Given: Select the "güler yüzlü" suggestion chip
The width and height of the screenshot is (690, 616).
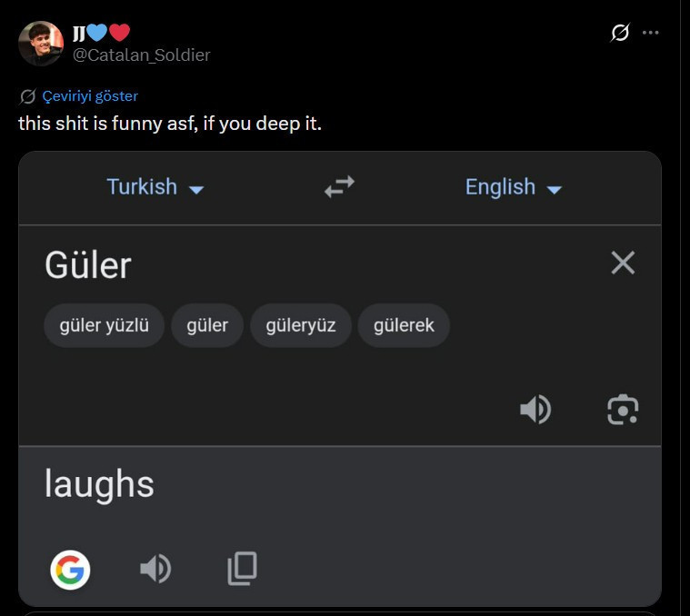Looking at the screenshot, I should pyautogui.click(x=104, y=325).
